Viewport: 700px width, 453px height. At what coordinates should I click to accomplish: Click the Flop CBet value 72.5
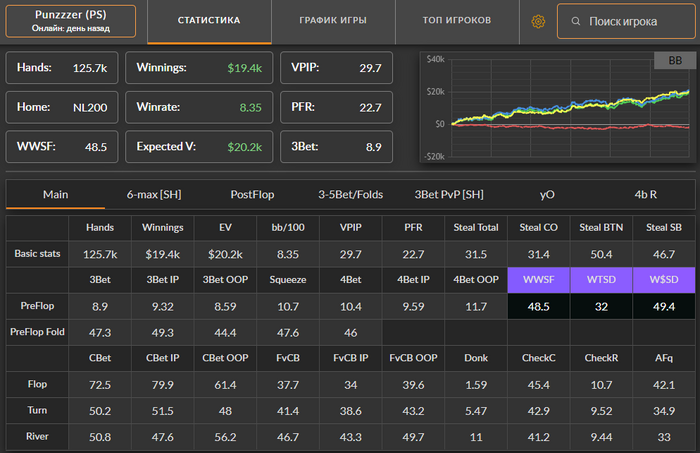click(100, 385)
